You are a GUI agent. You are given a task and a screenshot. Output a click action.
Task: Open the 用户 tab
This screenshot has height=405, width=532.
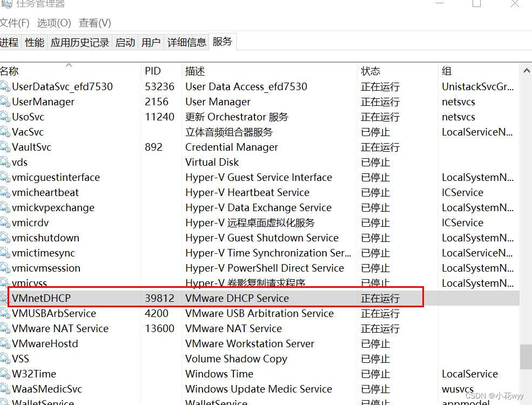click(151, 42)
